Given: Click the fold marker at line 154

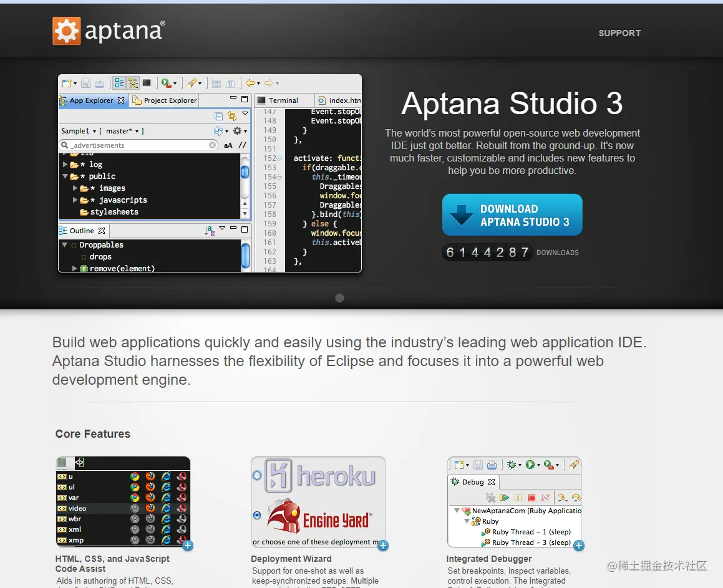Looking at the screenshot, I should 279,177.
